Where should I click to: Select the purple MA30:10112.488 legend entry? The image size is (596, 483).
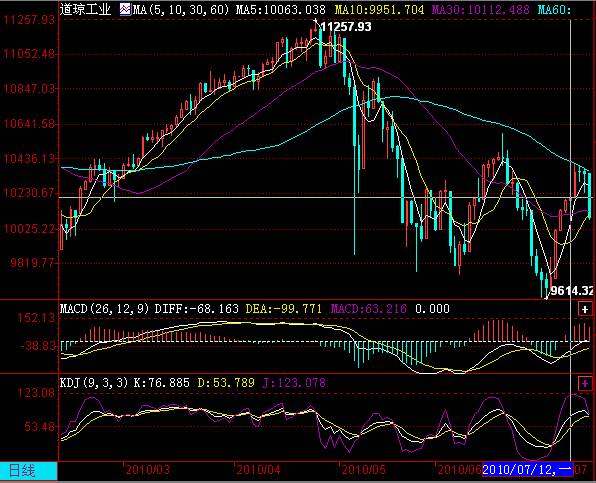pyautogui.click(x=480, y=10)
